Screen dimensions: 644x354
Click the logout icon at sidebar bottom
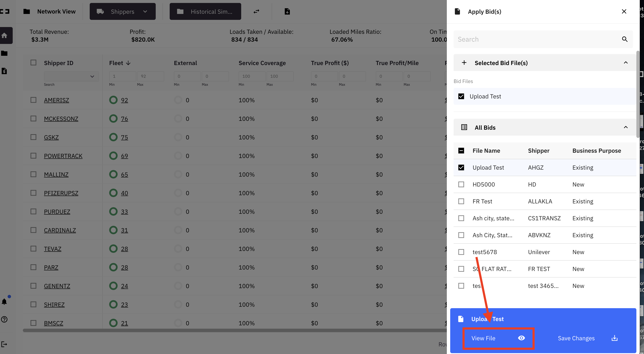coord(4,344)
